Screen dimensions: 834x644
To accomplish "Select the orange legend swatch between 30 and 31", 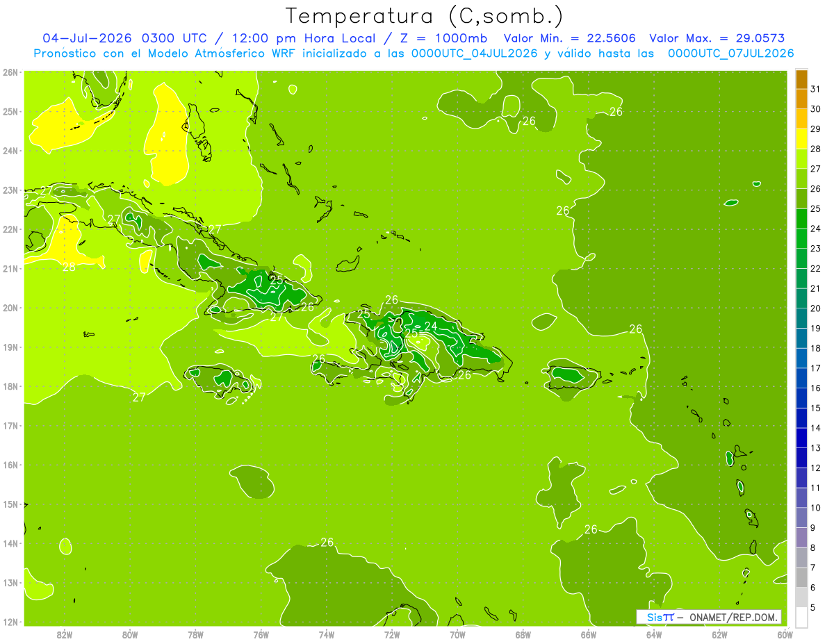I will point(801,99).
